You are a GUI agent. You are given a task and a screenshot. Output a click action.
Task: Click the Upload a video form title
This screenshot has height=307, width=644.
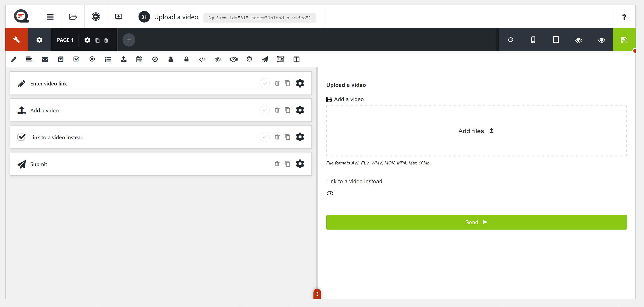(176, 17)
